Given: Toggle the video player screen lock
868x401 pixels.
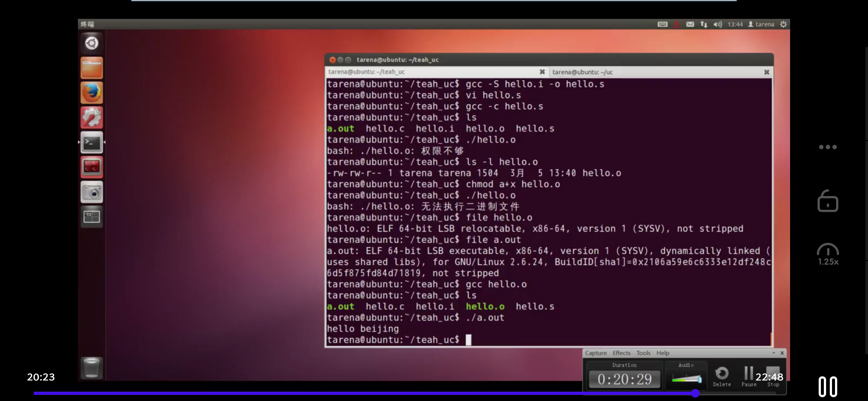Looking at the screenshot, I should 828,201.
